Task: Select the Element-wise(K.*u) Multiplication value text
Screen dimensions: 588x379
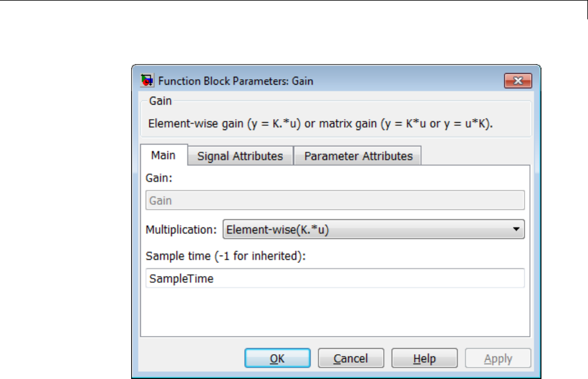Action: [278, 230]
